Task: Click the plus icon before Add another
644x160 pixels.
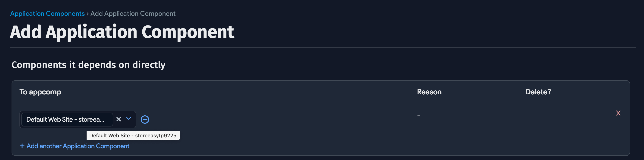Action: click(22, 146)
